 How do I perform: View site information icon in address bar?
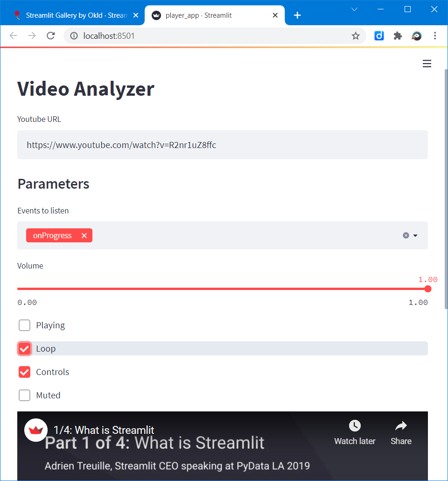(x=74, y=36)
